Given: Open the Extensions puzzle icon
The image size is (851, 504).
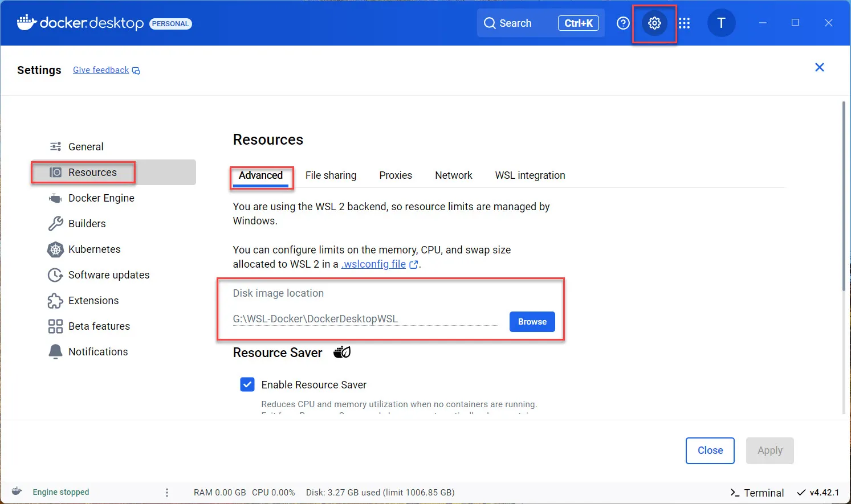Looking at the screenshot, I should point(55,300).
